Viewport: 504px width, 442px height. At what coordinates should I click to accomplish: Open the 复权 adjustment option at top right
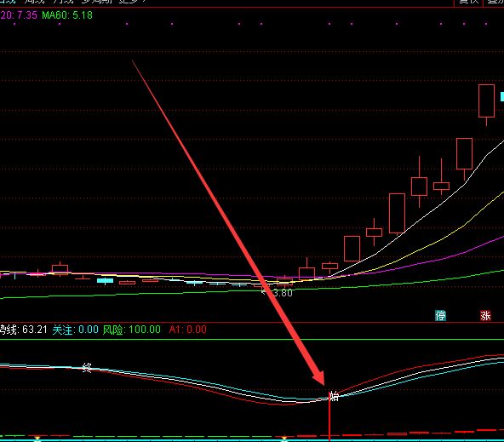tap(468, 2)
